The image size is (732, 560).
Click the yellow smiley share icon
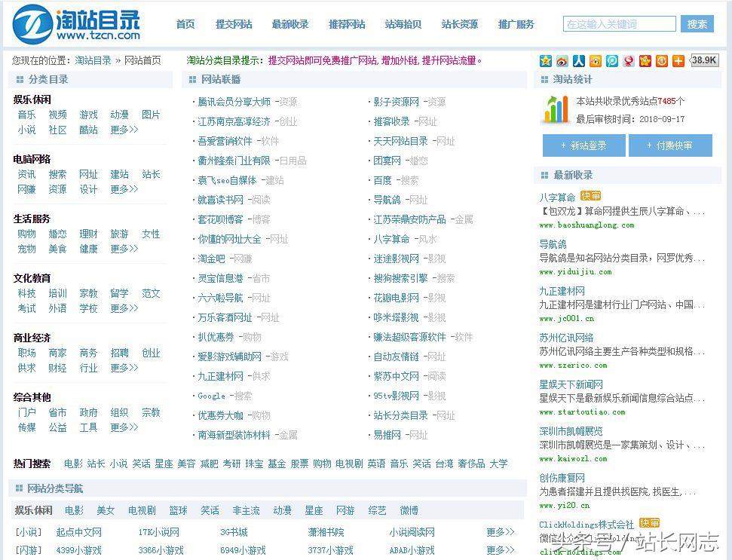(596, 60)
